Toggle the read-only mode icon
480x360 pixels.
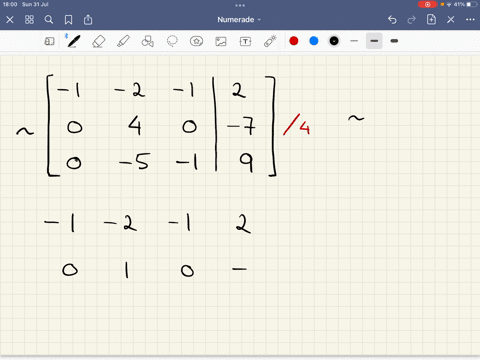[x=49, y=41]
